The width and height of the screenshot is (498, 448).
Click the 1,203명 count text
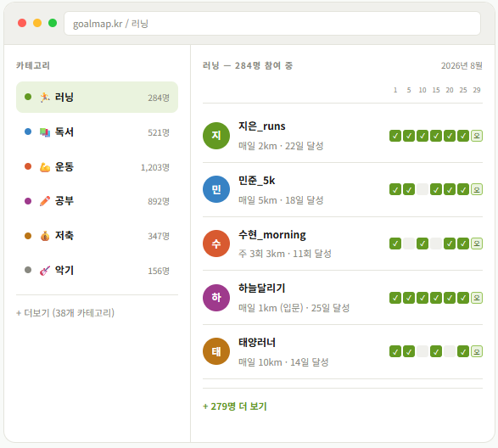(155, 167)
